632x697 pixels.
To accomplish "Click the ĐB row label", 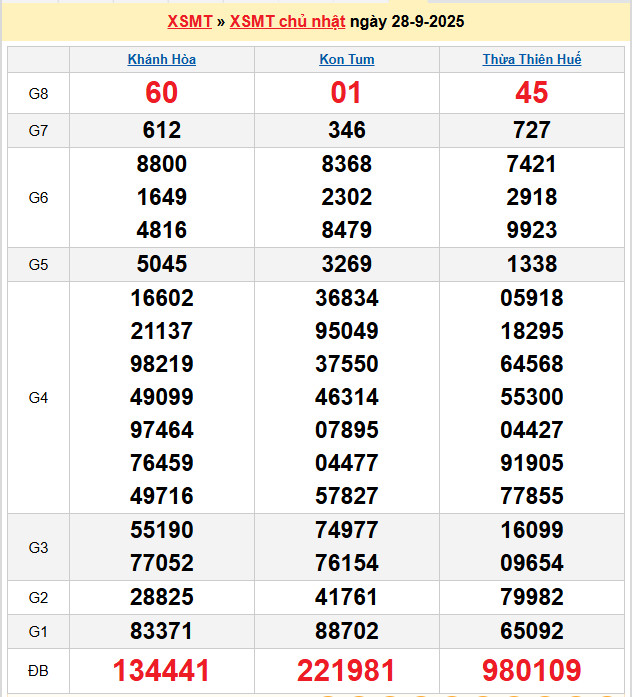I will 38,670.
